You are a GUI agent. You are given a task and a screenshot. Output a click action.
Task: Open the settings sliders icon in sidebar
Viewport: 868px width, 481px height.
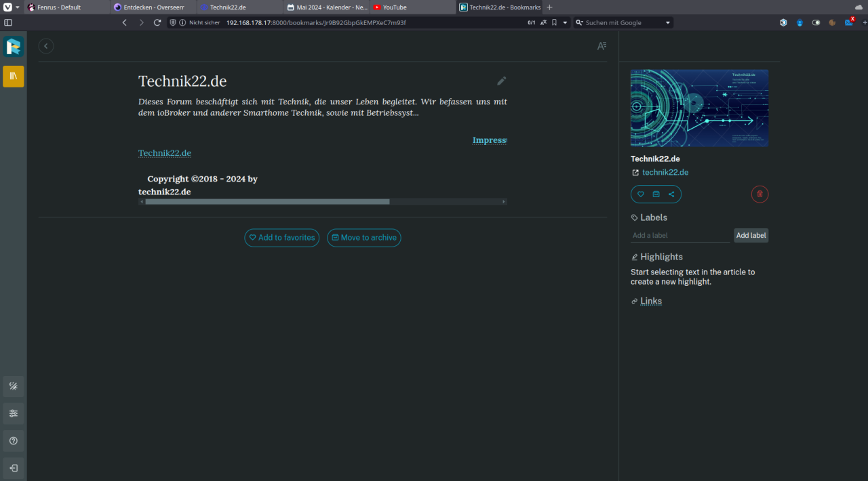(x=13, y=413)
